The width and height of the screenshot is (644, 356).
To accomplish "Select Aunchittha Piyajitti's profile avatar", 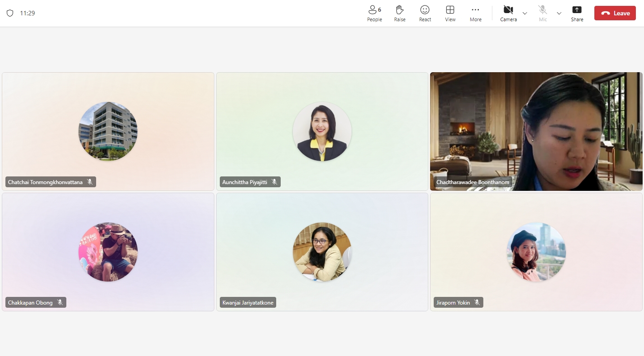I will pyautogui.click(x=322, y=131).
